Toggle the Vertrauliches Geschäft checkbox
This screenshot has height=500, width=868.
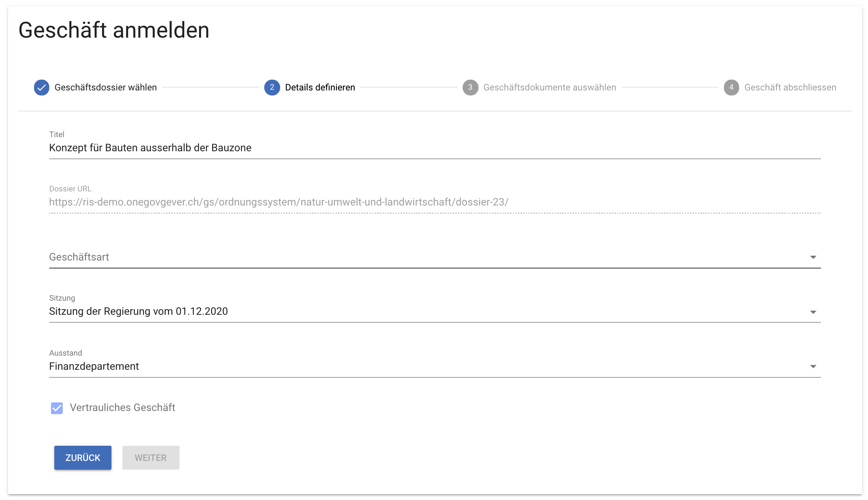57,408
